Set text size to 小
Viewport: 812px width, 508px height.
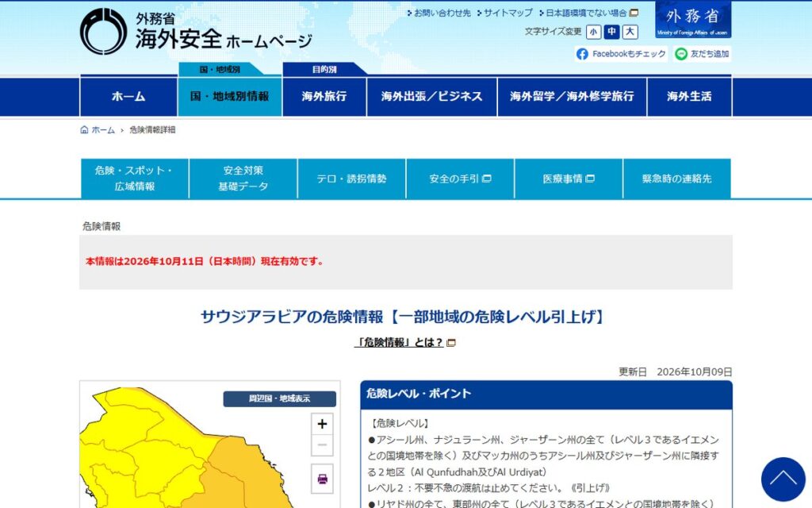pyautogui.click(x=593, y=32)
